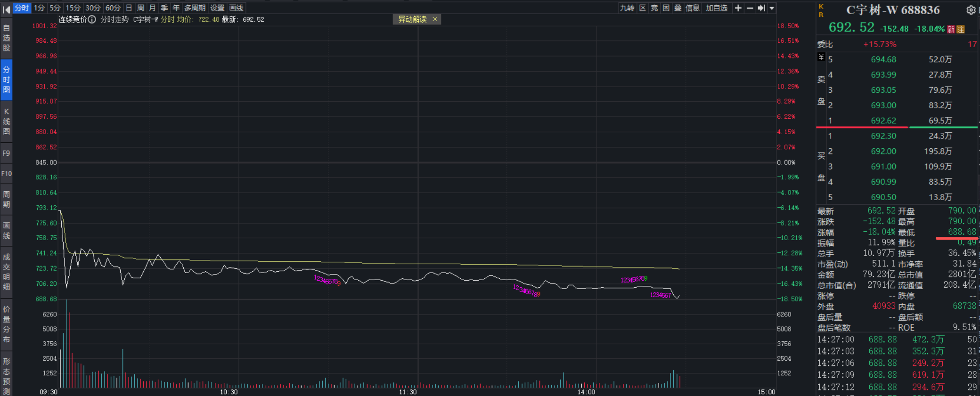Zoom out the chart with the minus icon
Viewport: 980px width, 396px height.
click(x=750, y=8)
